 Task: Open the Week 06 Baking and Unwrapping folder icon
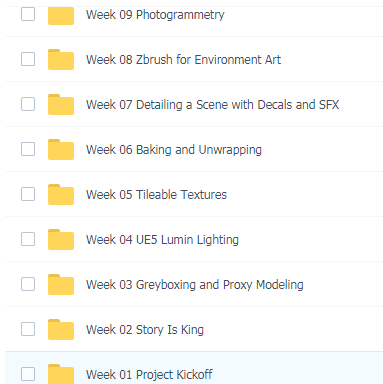(61, 150)
